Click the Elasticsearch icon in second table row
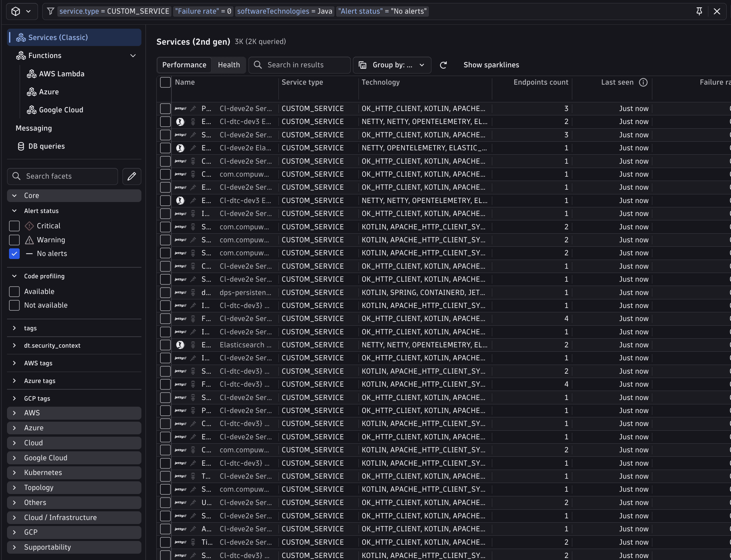Viewport: 731px width, 560px height. 180,122
